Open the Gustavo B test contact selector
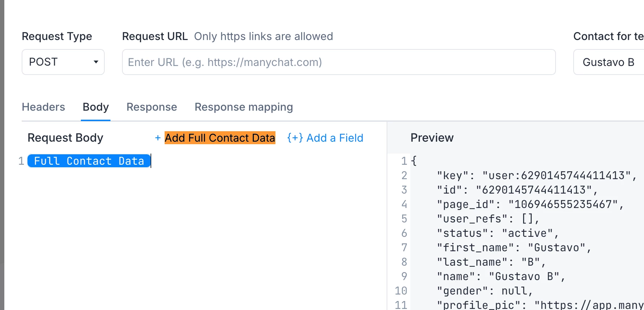Viewport: 644px width, 310px height. [608, 62]
